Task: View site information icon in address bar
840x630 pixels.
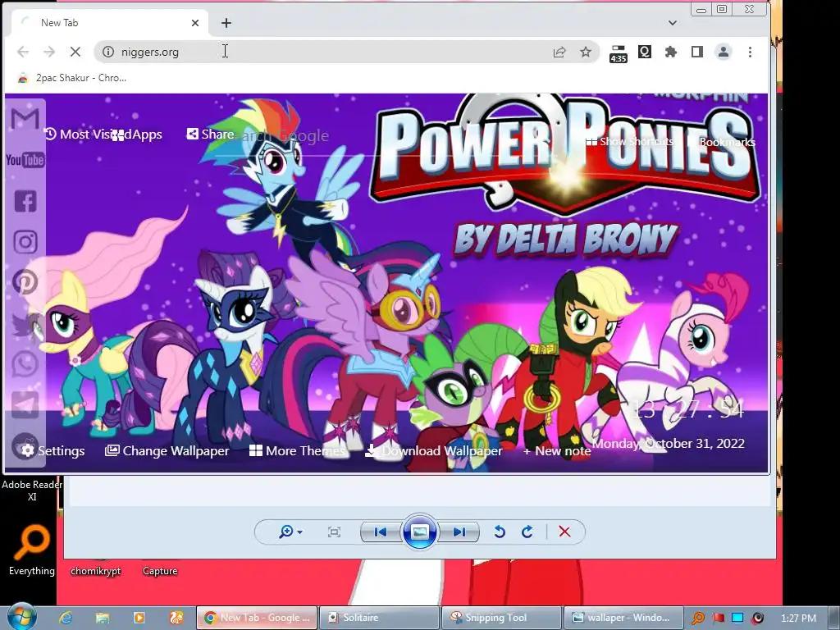Action: click(108, 52)
